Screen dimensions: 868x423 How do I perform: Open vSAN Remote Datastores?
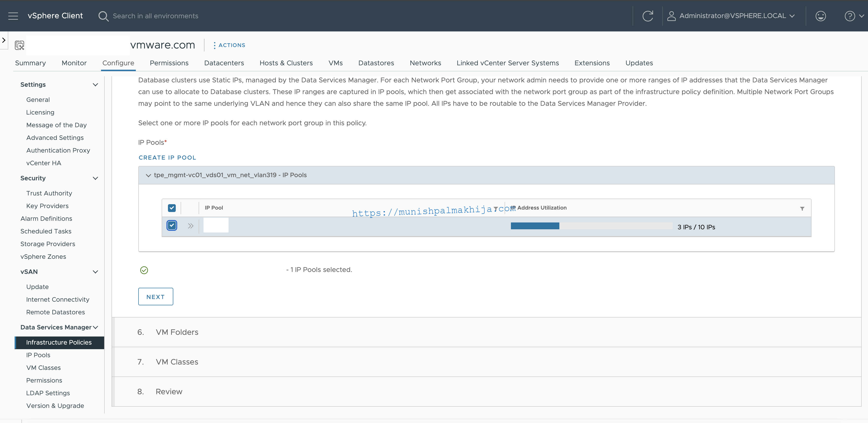55,312
